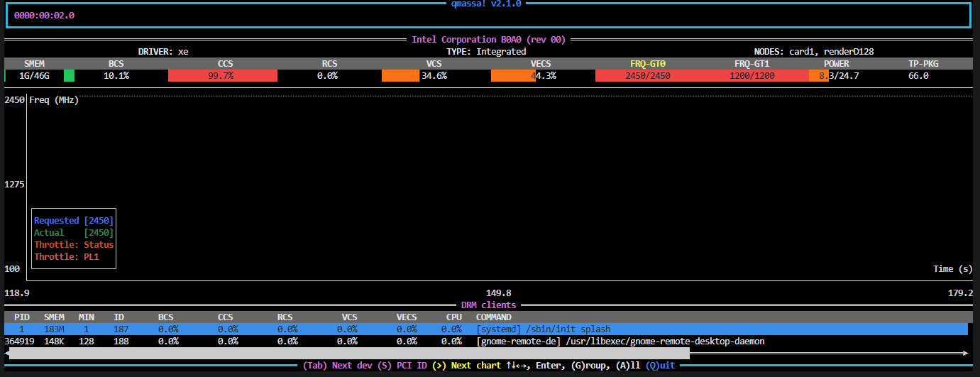
Task: Click the SMEM header in device stats row
Action: pyautogui.click(x=34, y=64)
